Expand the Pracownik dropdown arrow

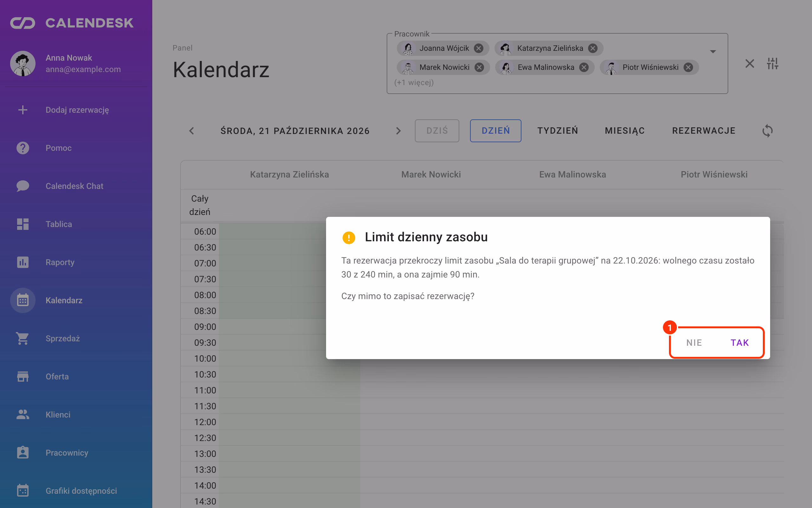pos(713,51)
